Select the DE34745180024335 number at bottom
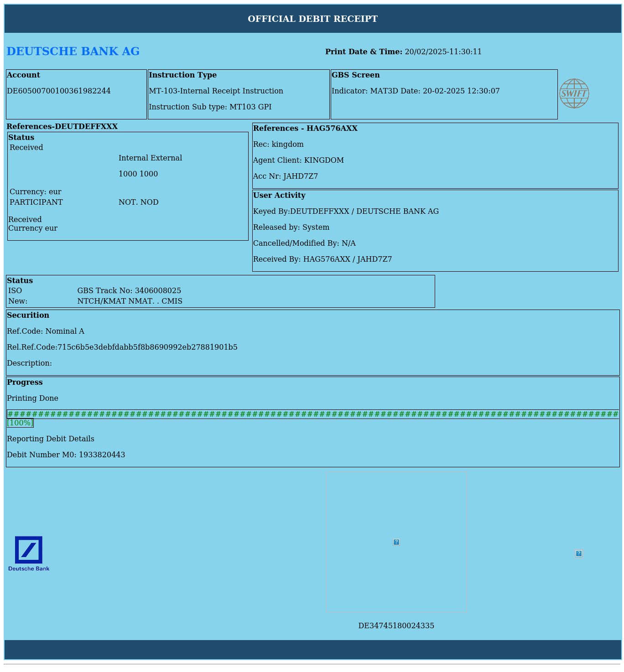 click(396, 626)
